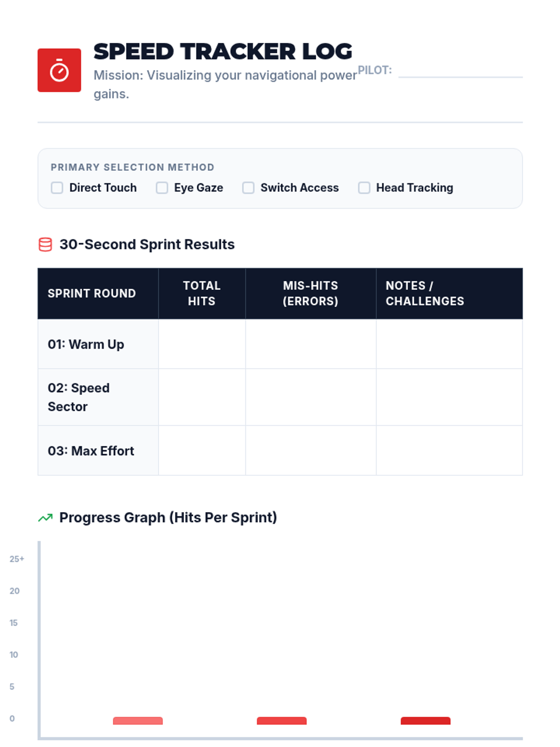This screenshot has height=747, width=560.
Task: Click Total Hits cell for Max Effort
Action: (x=202, y=451)
